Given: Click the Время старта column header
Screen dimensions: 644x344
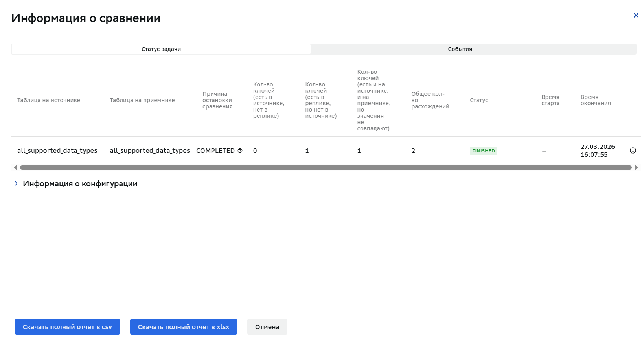Looking at the screenshot, I should point(550,100).
